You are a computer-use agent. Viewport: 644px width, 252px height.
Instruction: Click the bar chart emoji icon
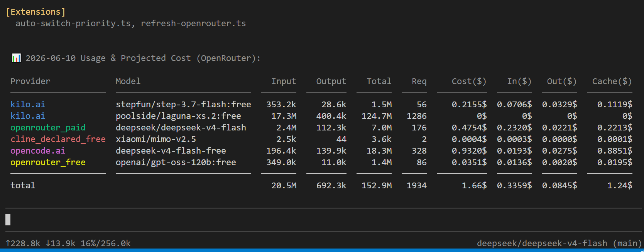coord(16,58)
